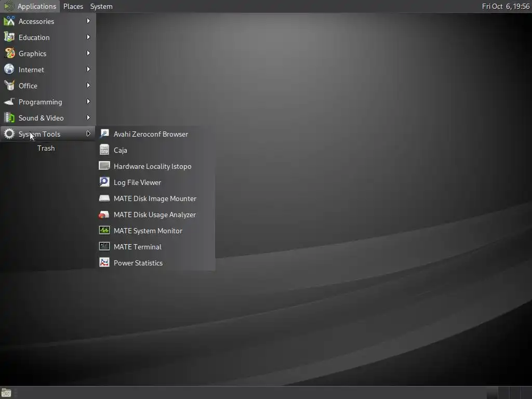Screen dimensions: 532x399
Task: Expand the Programming submenu arrow
Action: coord(88,101)
